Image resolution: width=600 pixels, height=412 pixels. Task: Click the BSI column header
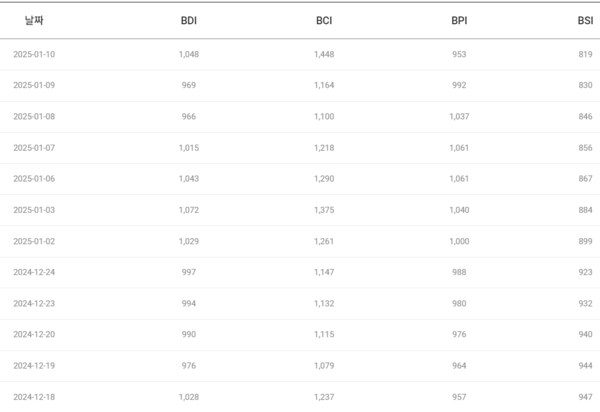585,20
